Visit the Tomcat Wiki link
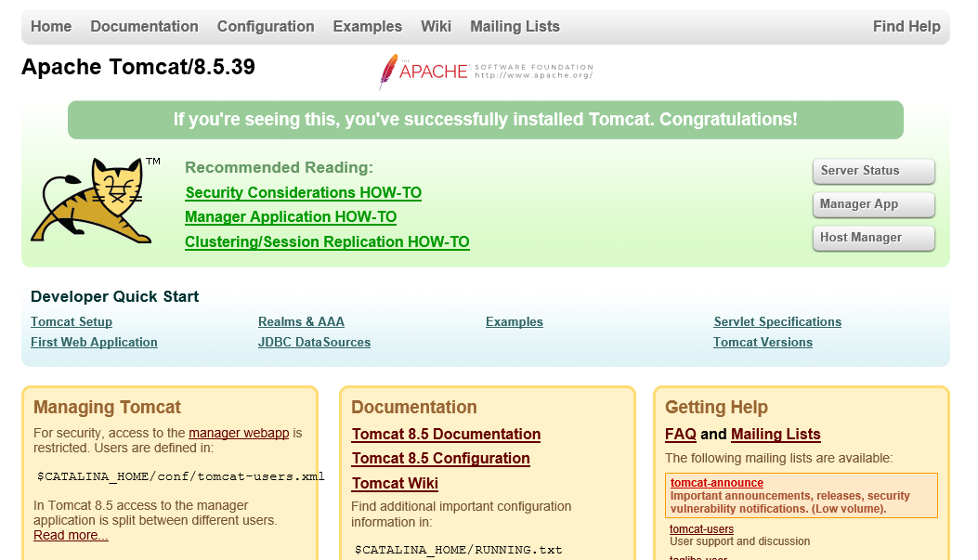The image size is (978, 560). click(395, 483)
